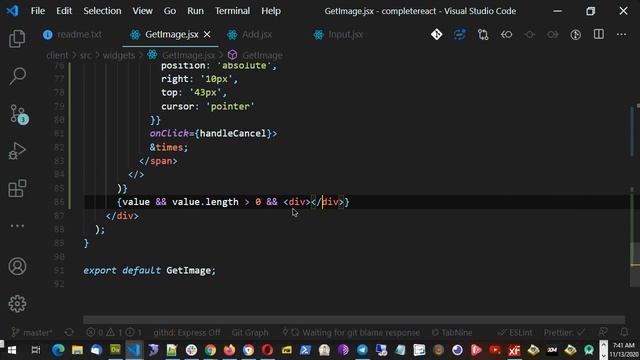
Task: Show additional views ellipsis in activity bar
Action: tap(17, 226)
